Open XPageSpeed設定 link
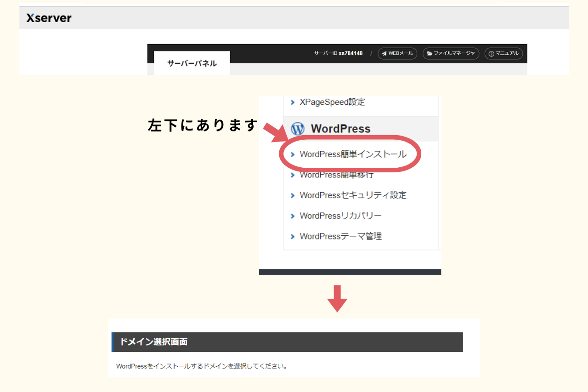The width and height of the screenshot is (588, 392). point(332,102)
